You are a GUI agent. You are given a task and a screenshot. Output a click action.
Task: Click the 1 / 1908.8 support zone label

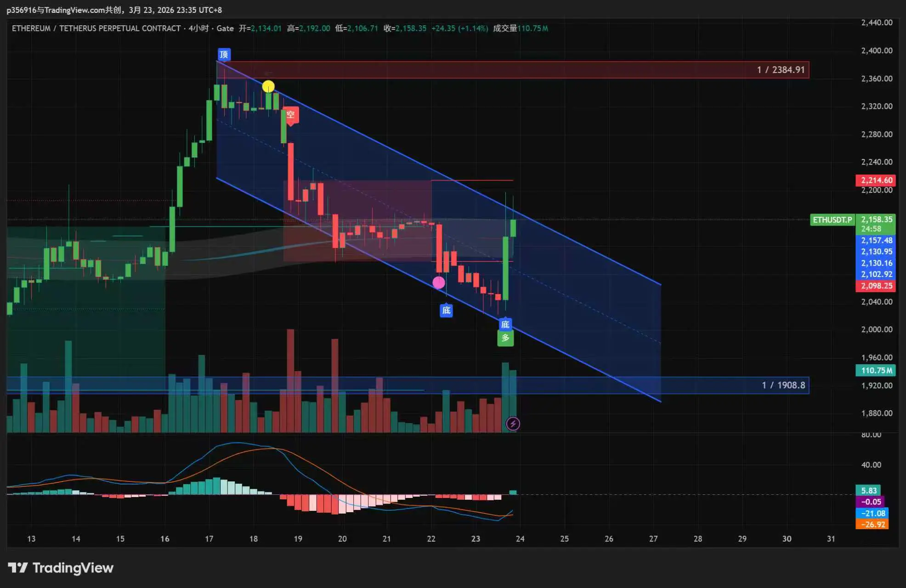pos(783,385)
